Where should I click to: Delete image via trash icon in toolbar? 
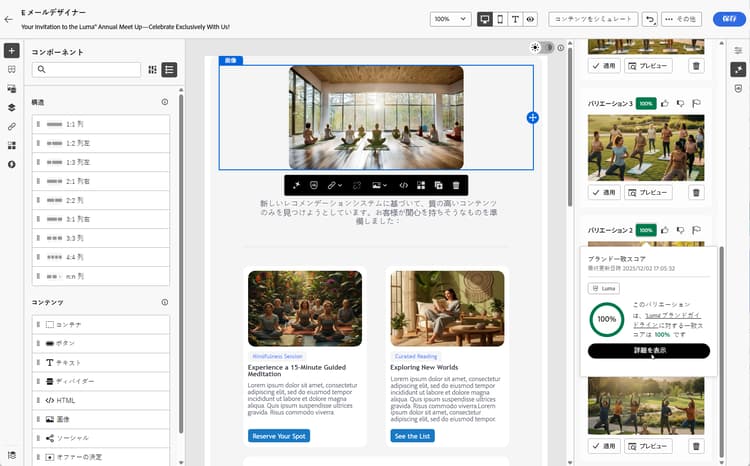click(456, 185)
